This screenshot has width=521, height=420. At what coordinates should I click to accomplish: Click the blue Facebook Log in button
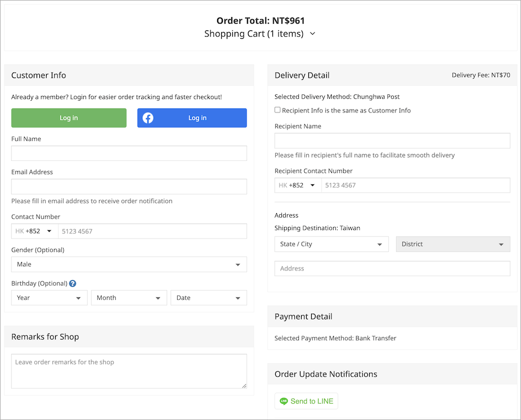point(192,118)
